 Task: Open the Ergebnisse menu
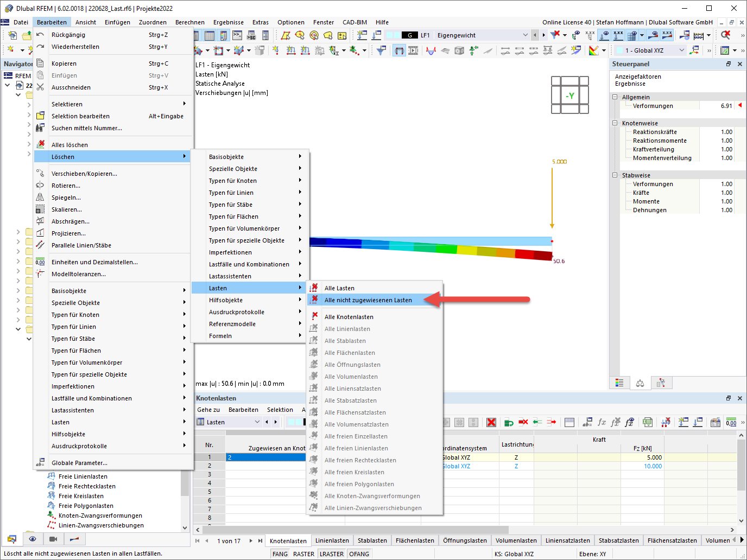click(x=229, y=22)
